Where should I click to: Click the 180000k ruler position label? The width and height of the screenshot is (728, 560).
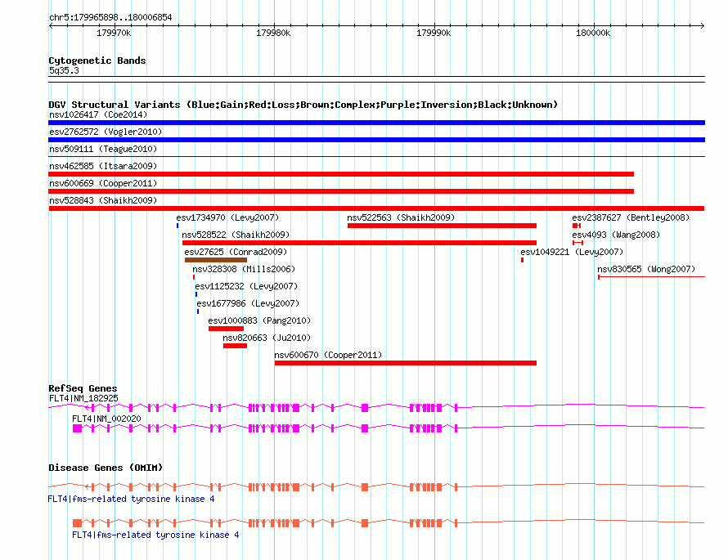click(x=593, y=33)
